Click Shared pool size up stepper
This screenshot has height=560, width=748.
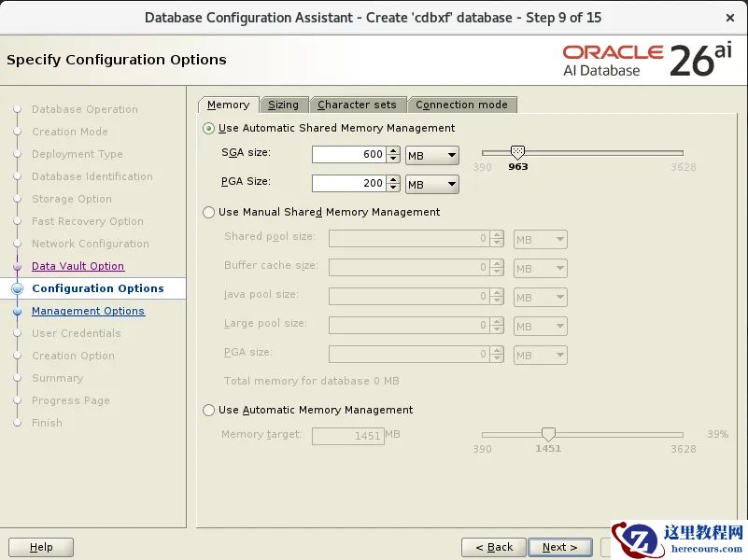point(497,235)
